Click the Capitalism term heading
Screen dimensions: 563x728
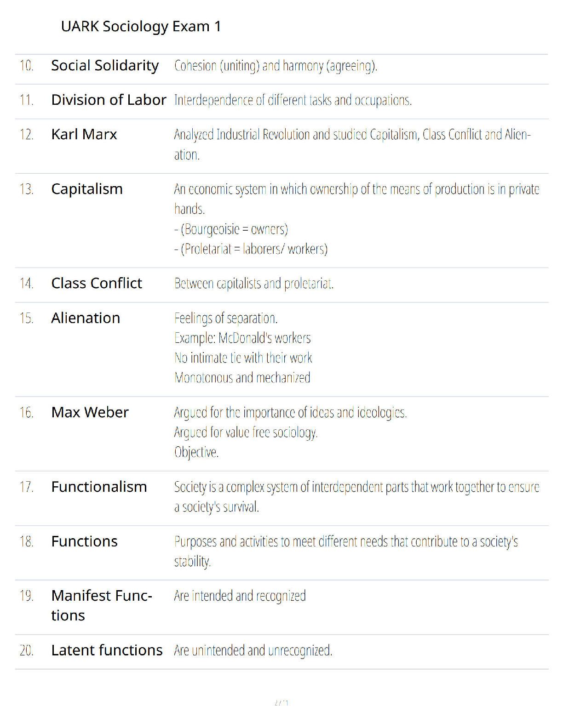[x=87, y=189]
